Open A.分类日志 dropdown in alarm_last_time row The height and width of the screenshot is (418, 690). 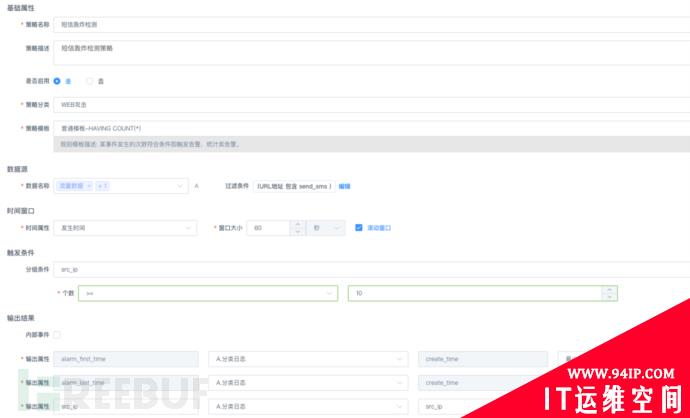308,383
